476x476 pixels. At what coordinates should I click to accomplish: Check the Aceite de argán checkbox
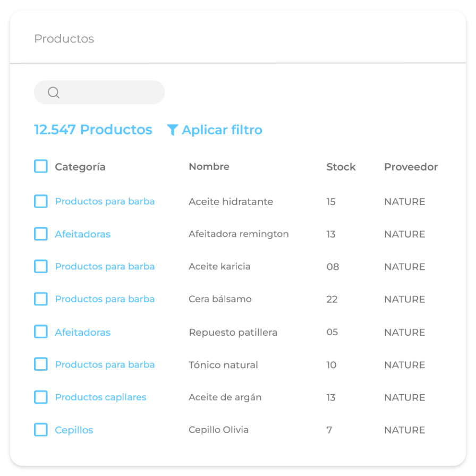tap(41, 397)
